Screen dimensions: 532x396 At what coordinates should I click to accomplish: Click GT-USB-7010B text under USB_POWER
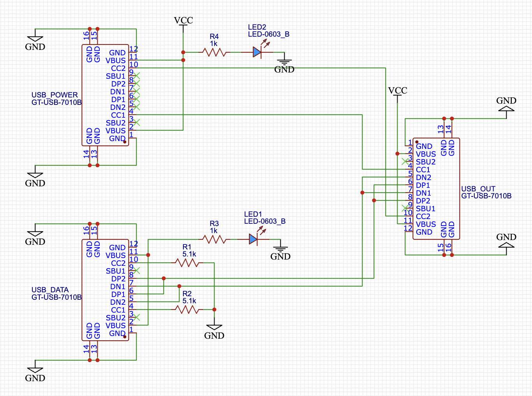coord(56,103)
